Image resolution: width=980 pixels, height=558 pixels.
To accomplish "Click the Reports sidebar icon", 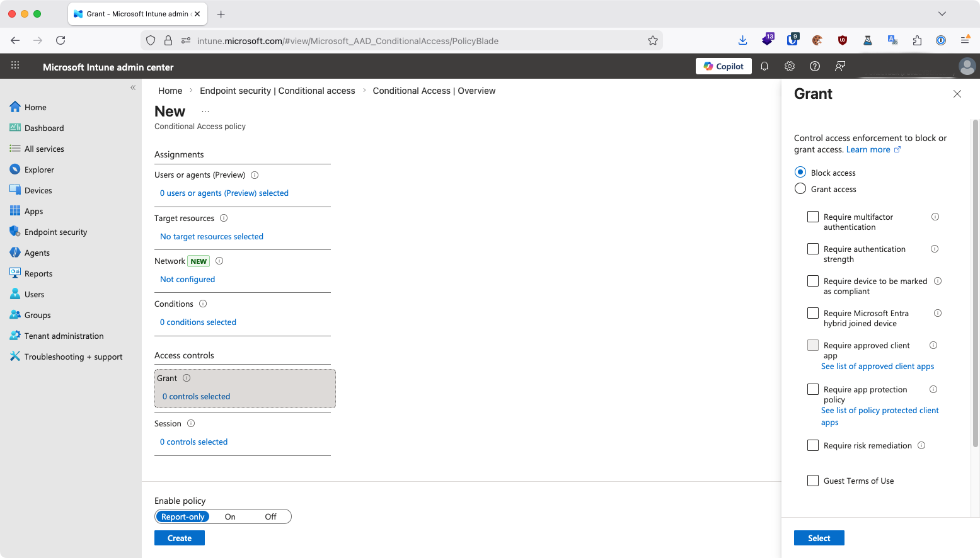I will 15,273.
